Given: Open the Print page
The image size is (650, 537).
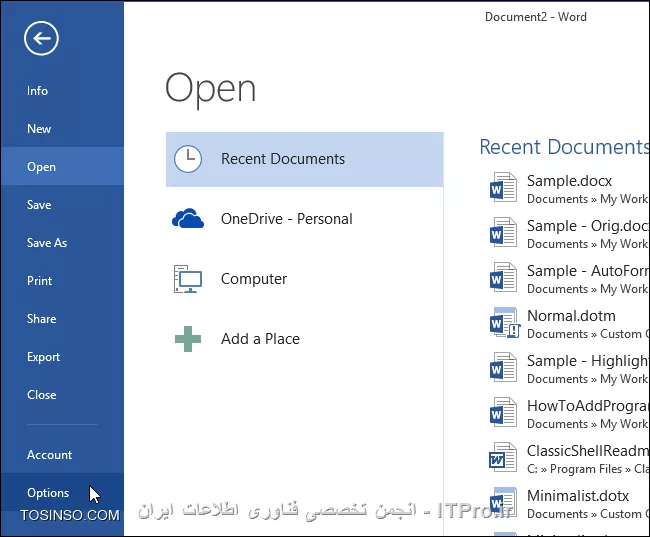Looking at the screenshot, I should pos(62,281).
